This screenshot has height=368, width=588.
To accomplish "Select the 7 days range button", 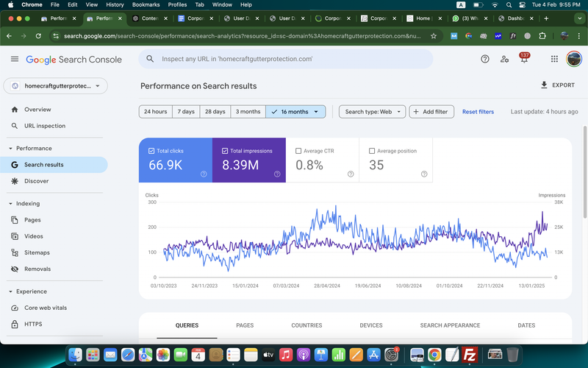I will [186, 112].
